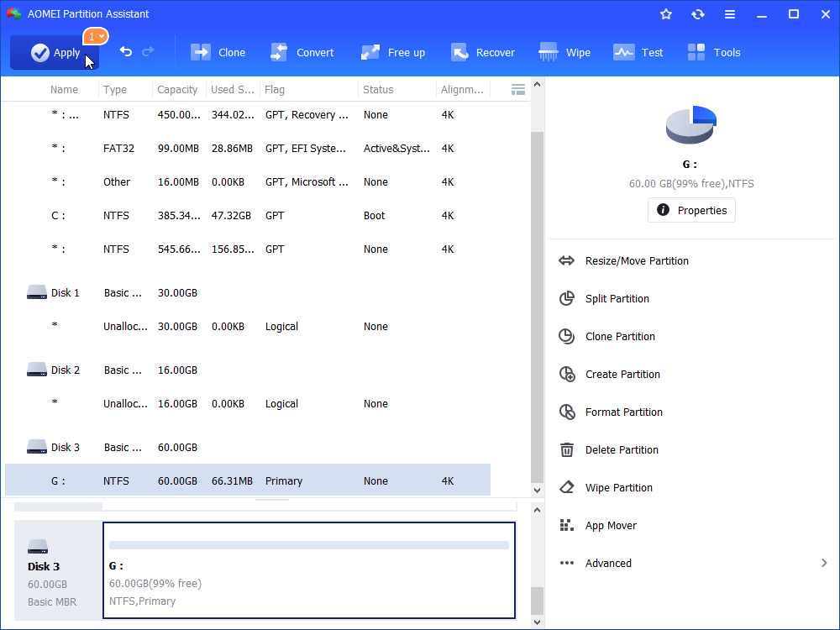Image resolution: width=840 pixels, height=630 pixels.
Task: Open the Recover tool
Action: coord(483,52)
